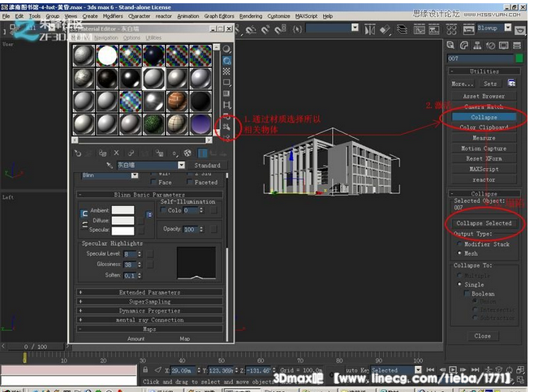Click the Quick Render teapot icon
Viewport: 534px width, 392px height.
[519, 31]
